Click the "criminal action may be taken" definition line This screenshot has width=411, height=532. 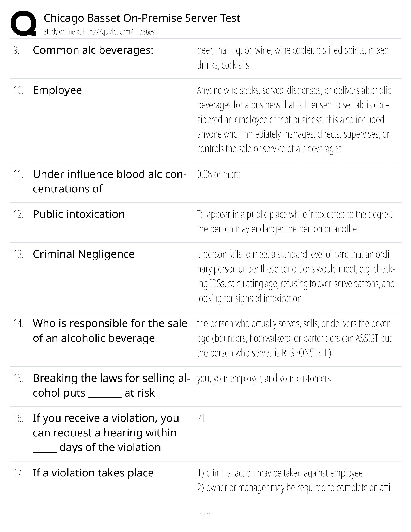point(280,473)
